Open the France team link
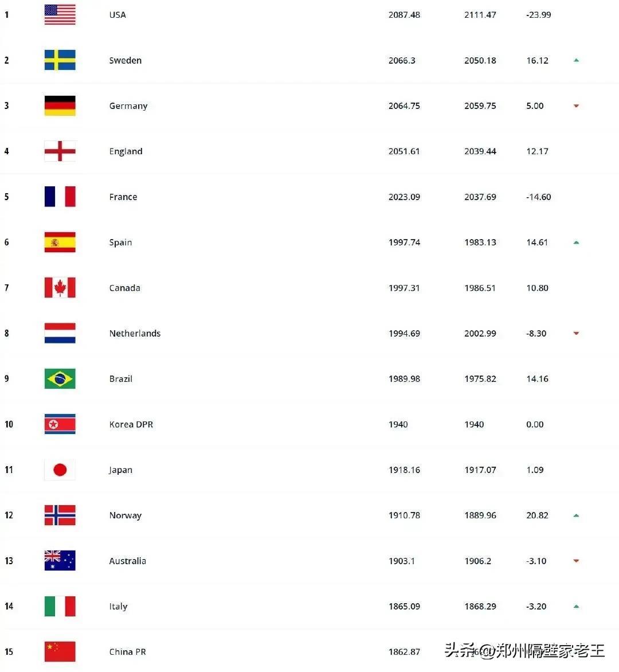This screenshot has width=619, height=672. pyautogui.click(x=123, y=197)
